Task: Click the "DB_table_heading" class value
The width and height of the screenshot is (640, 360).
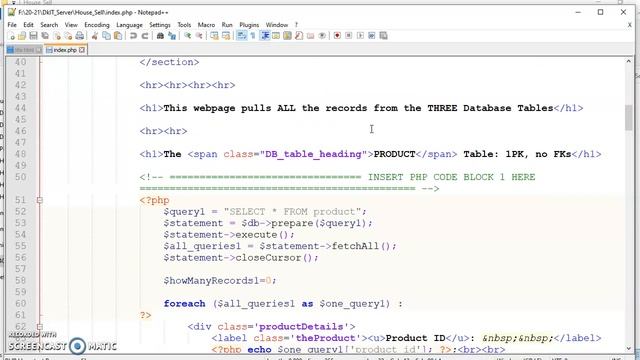Action: pyautogui.click(x=313, y=154)
